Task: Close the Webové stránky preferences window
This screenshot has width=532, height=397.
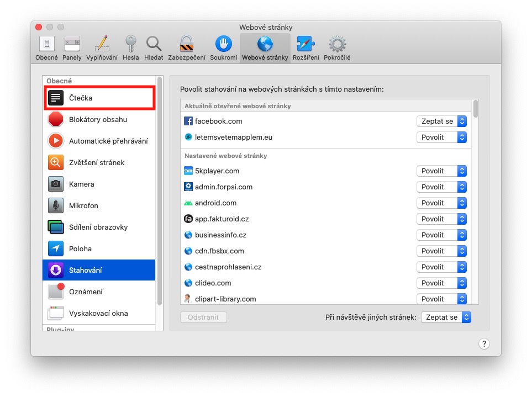Action: [x=39, y=27]
